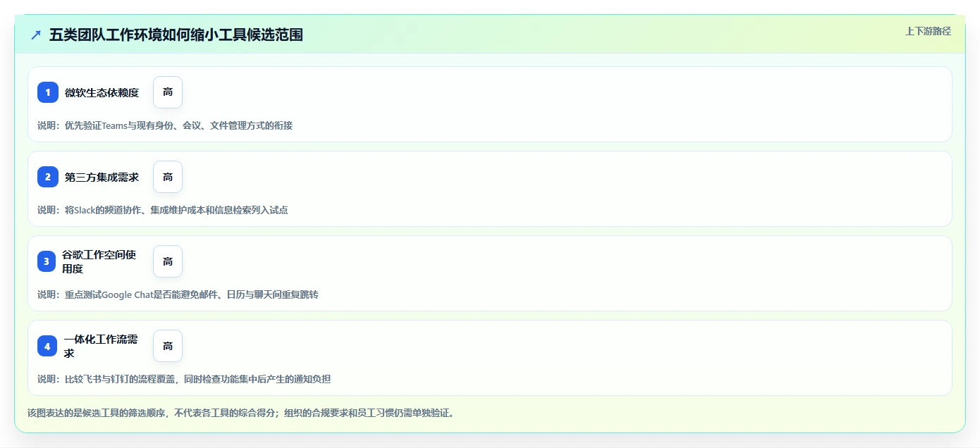This screenshot has height=448, width=980.
Task: Click the description mentioning Teams
Action: click(165, 125)
